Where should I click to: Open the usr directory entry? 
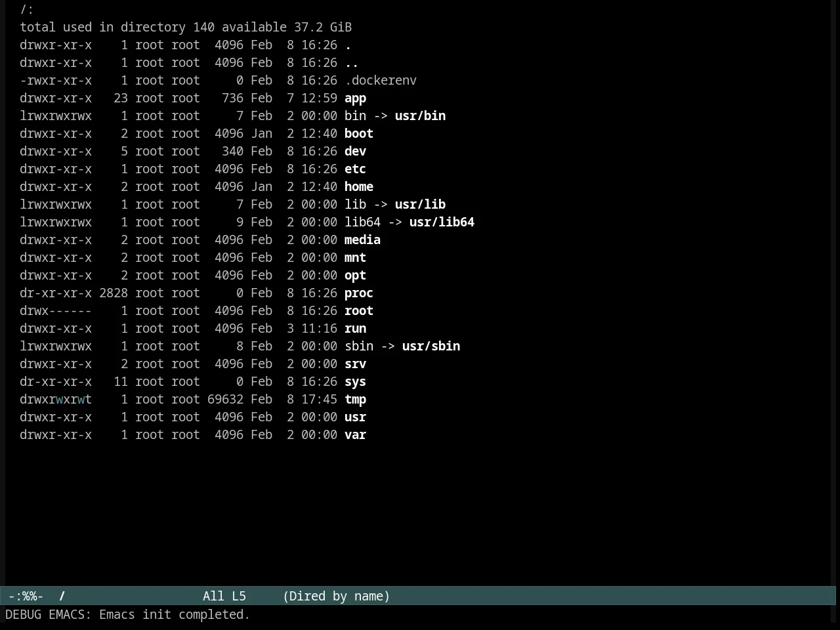[x=355, y=417]
